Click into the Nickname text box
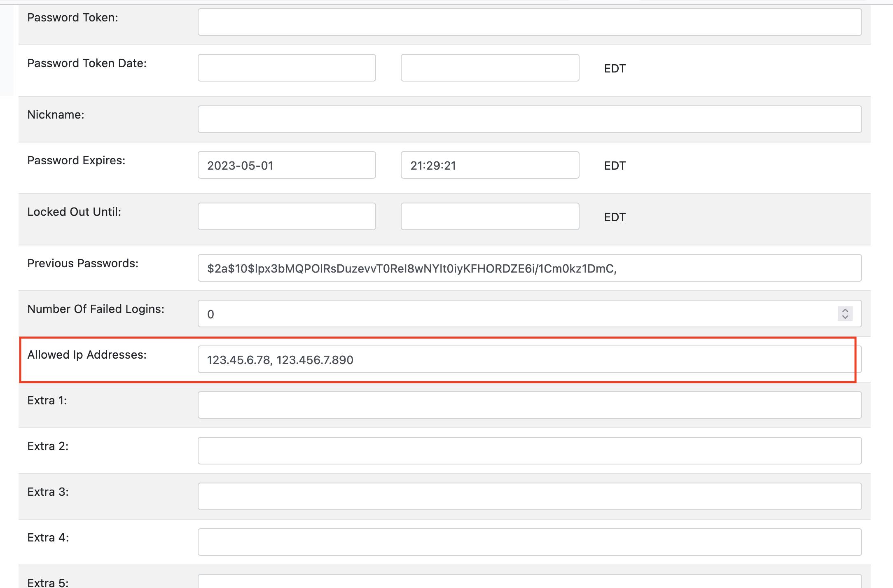893x588 pixels. (530, 119)
